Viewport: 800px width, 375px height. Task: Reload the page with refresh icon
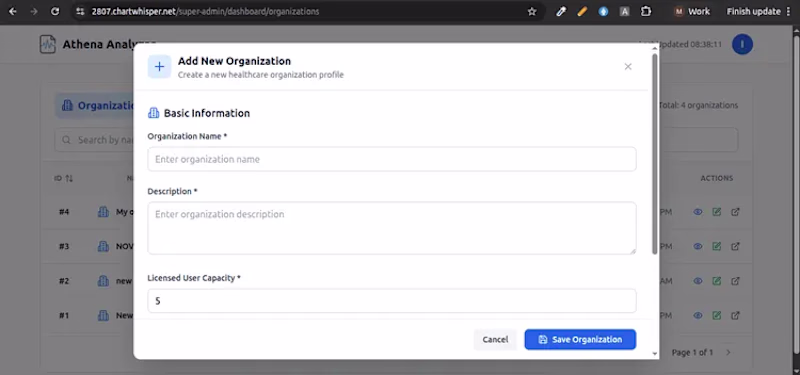55,11
